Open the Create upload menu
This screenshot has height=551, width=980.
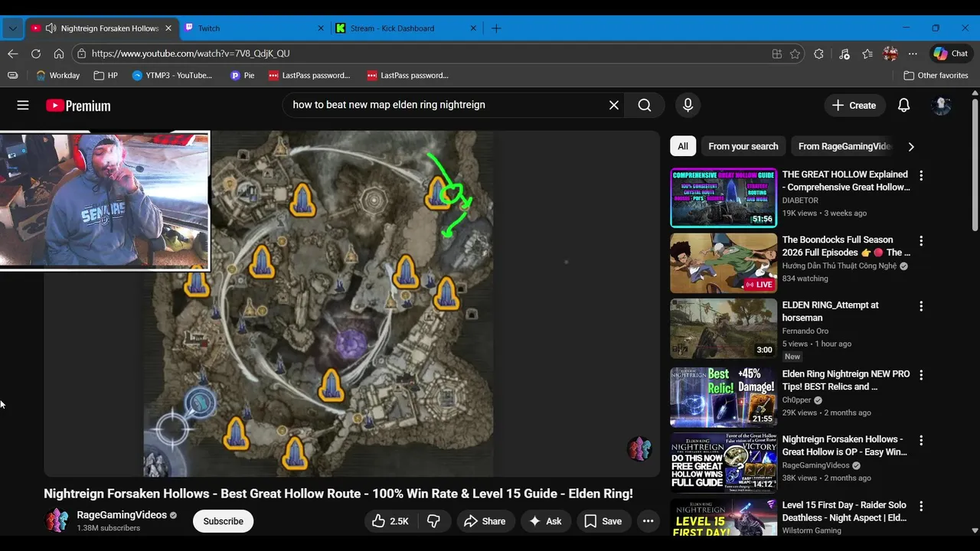tap(854, 106)
